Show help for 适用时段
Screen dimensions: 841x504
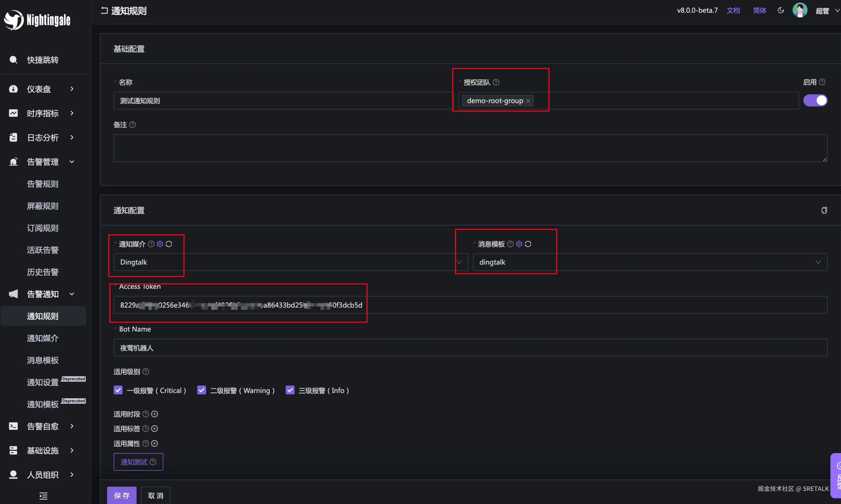tap(146, 414)
